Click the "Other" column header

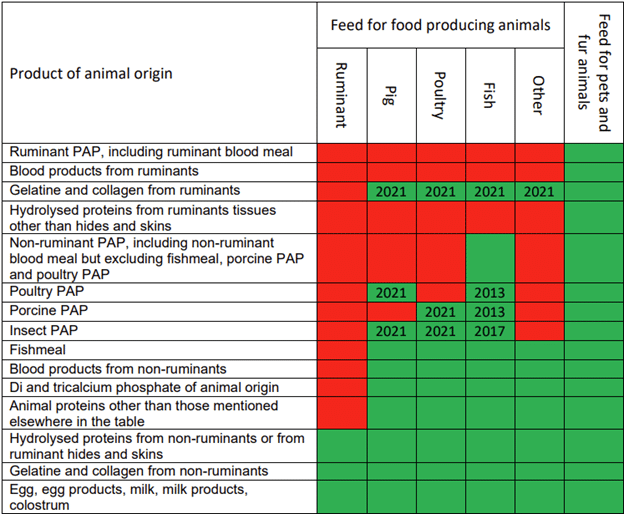coord(539,96)
